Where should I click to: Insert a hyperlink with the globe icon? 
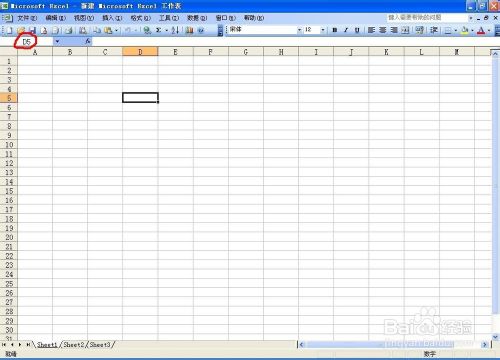coord(147,30)
